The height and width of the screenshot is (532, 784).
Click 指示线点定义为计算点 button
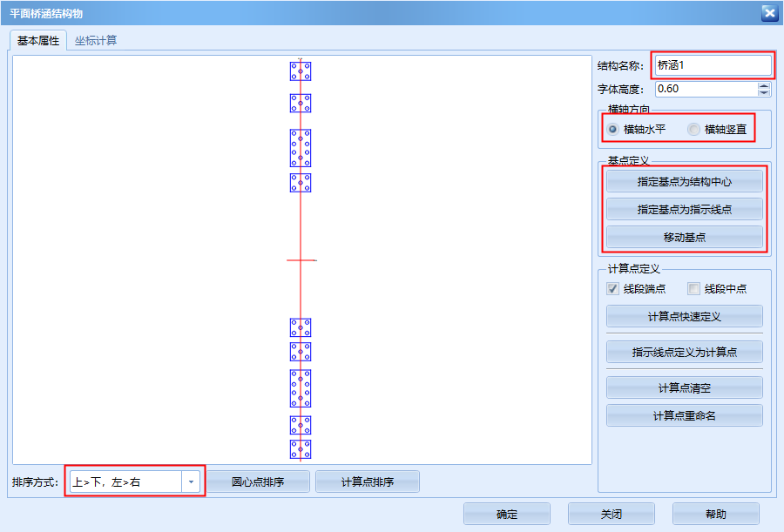[684, 352]
